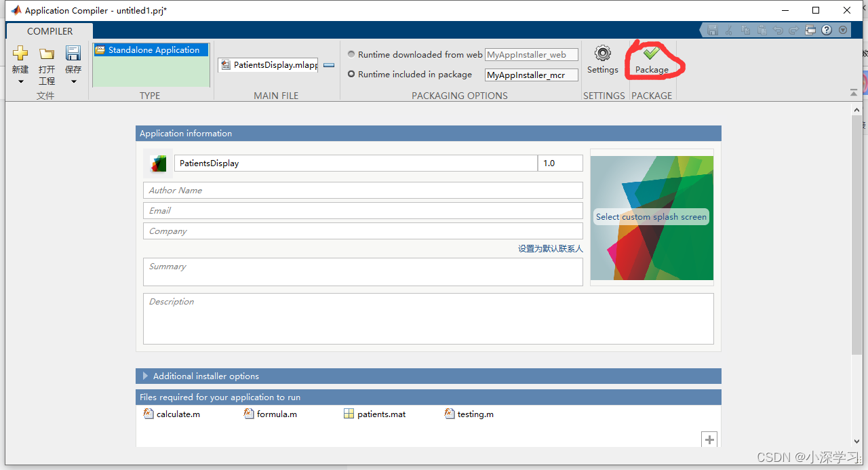Select the patients.mat file icon
The image size is (868, 470).
coord(349,413)
